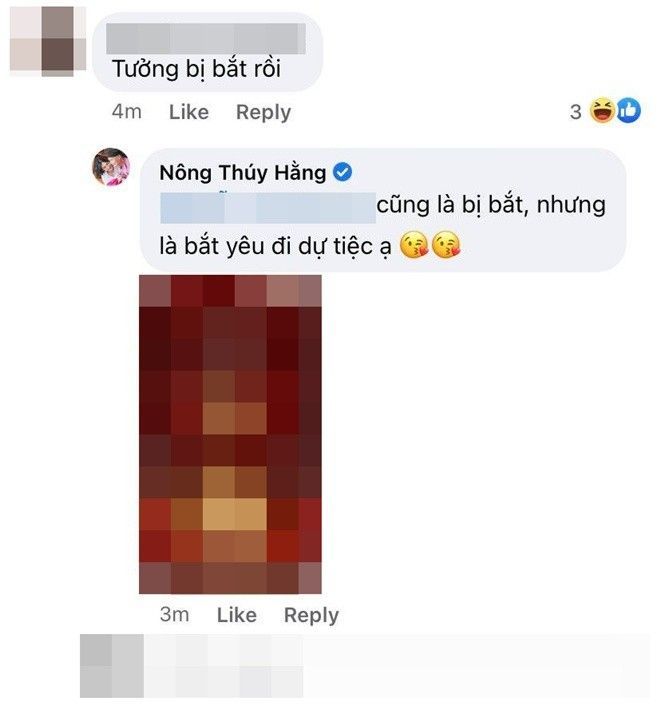660x709 pixels.
Task: Click the 3m timestamp under the photo
Action: point(174,615)
